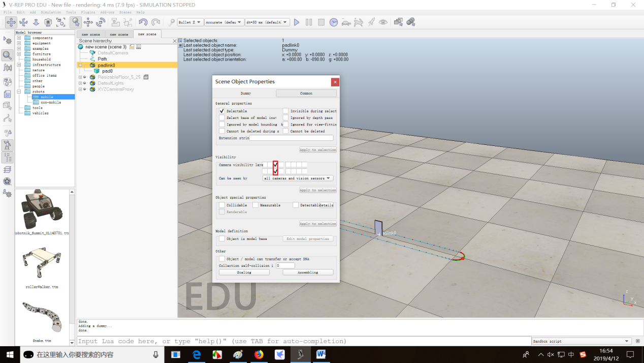Open the object move tool
The height and width of the screenshot is (363, 644).
coord(88,22)
